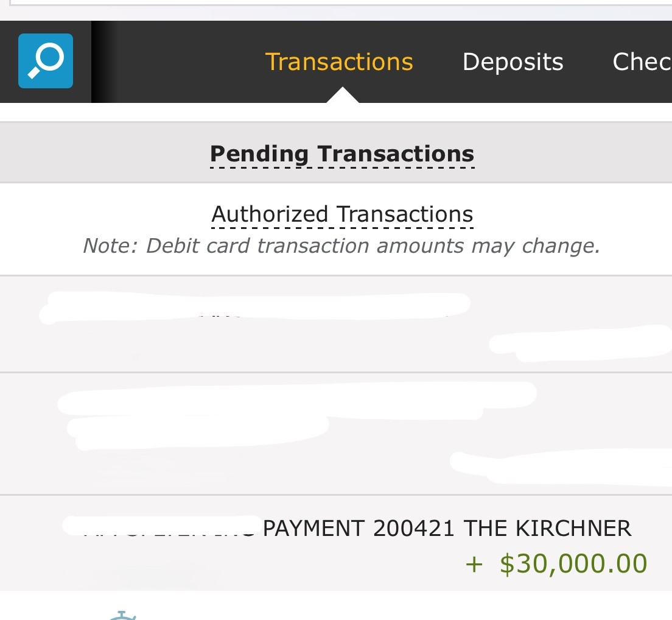Viewport: 672px width, 620px height.
Task: Select the partially visible Checks tab
Action: (x=641, y=62)
